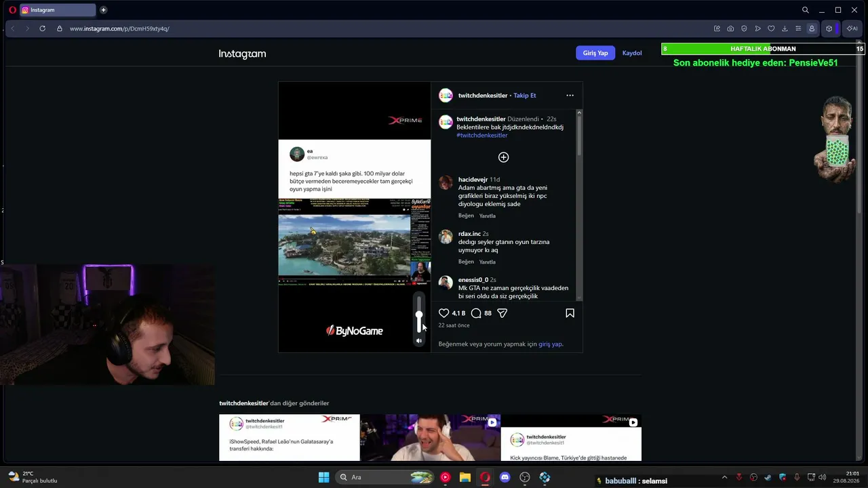
Task: Open rdax.inc's profile
Action: point(469,234)
